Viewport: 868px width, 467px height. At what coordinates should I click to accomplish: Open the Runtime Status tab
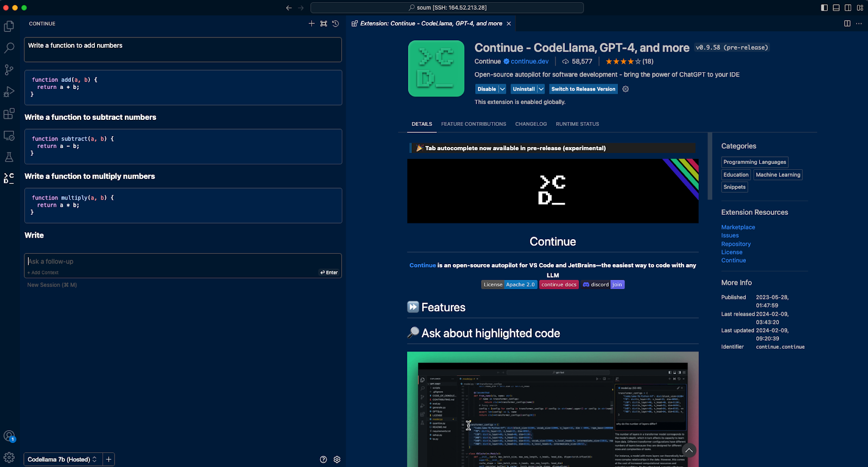[577, 124]
